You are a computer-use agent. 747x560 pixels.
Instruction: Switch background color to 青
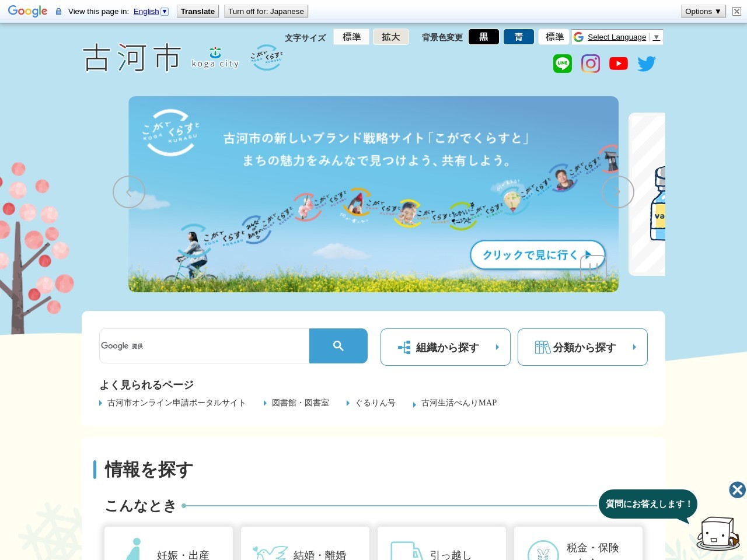[519, 37]
